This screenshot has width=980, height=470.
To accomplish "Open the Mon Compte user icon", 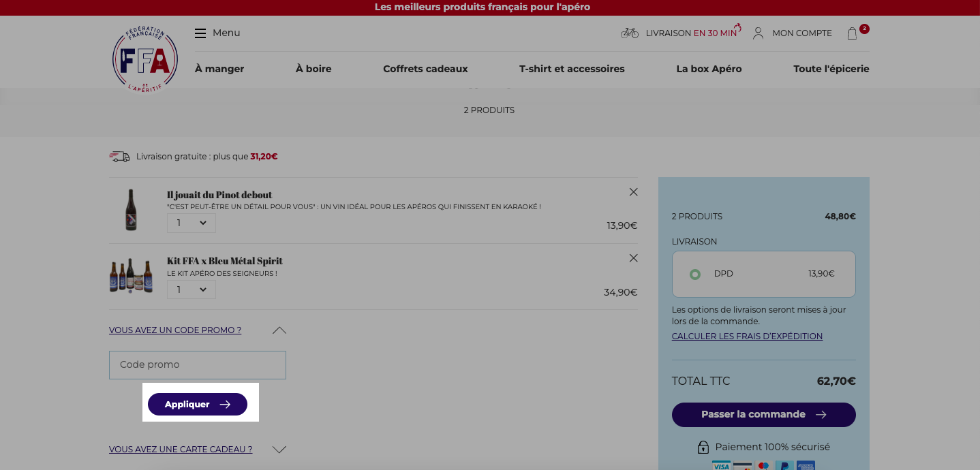I will pos(758,33).
